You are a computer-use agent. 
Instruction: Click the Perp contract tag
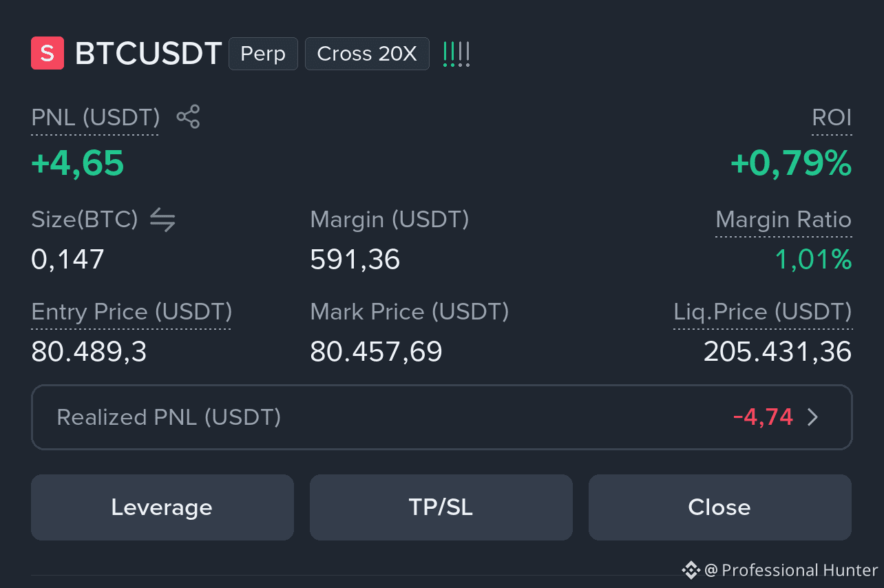[263, 54]
